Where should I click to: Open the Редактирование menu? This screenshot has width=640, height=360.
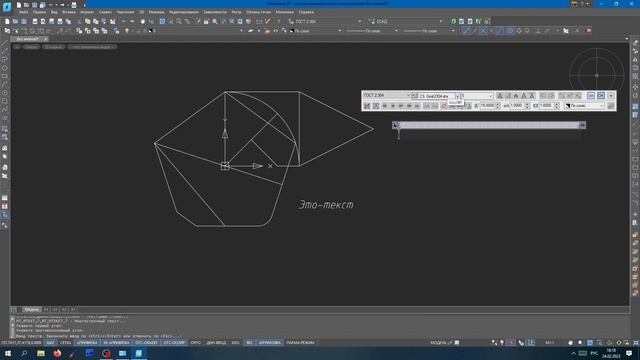[x=184, y=12]
